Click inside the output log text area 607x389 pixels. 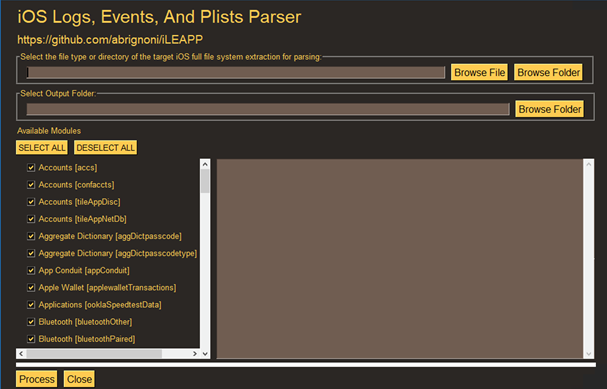[x=400, y=259]
